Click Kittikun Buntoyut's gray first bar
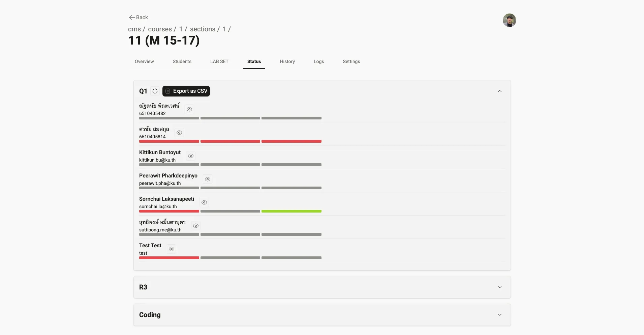The height and width of the screenshot is (335, 644). 169,165
